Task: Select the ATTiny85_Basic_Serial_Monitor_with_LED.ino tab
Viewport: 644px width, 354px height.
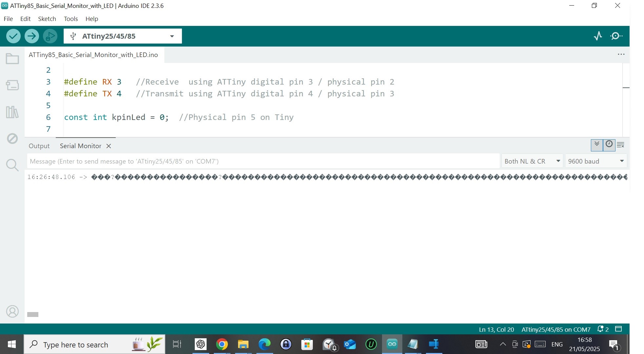Action: coord(93,55)
